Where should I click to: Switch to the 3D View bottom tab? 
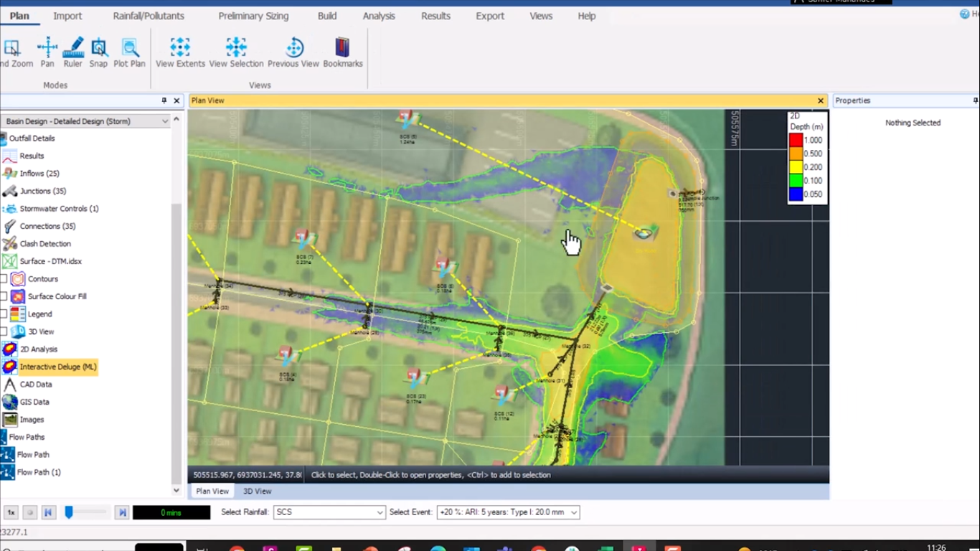tap(257, 491)
